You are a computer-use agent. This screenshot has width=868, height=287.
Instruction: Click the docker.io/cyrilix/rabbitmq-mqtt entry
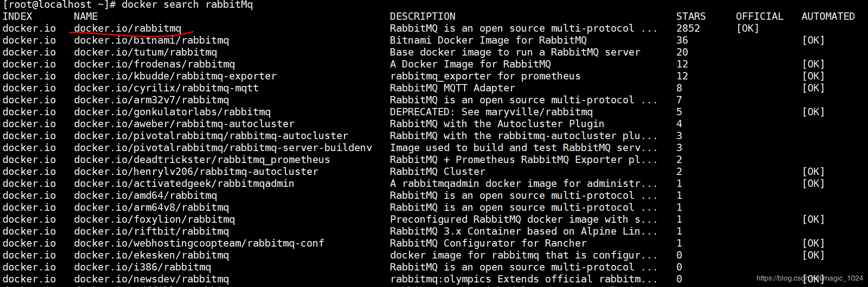click(166, 88)
